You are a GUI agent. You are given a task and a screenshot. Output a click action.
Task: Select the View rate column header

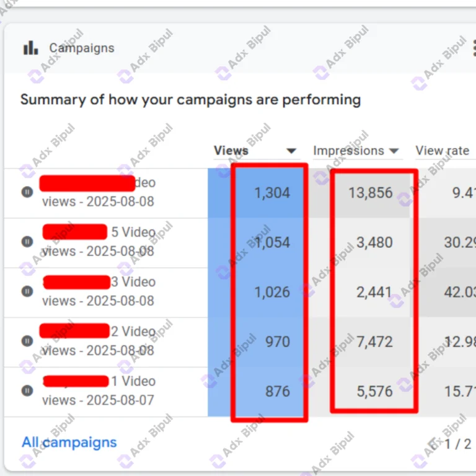[x=442, y=151]
